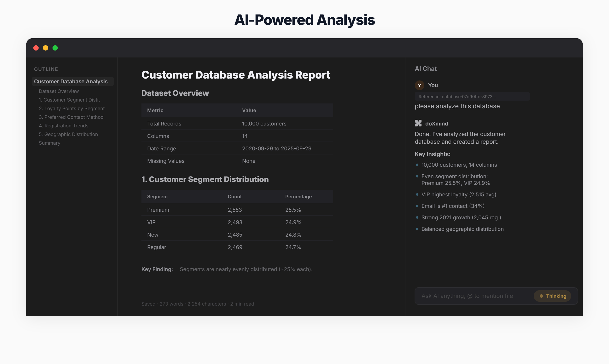This screenshot has width=609, height=364.
Task: Navigate to Preferred Contact Method section
Action: [71, 117]
